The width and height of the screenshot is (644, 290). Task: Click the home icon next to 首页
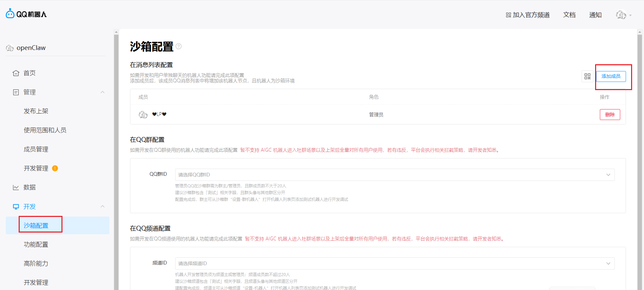pos(16,73)
